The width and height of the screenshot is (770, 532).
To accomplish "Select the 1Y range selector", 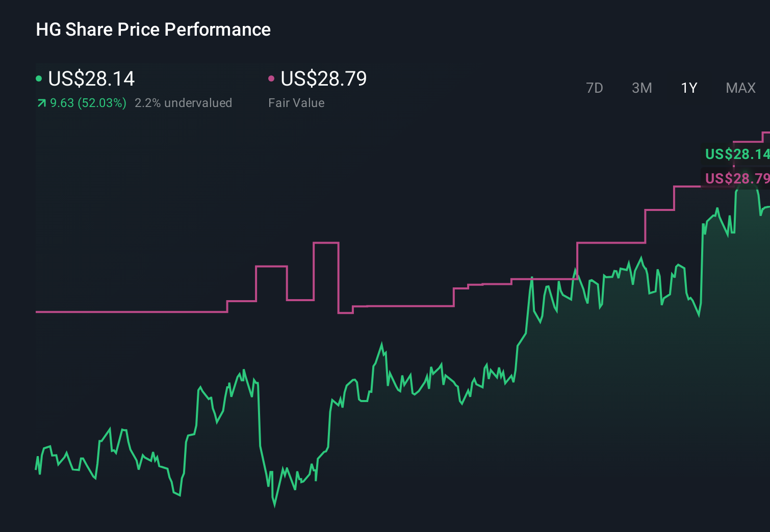I will click(x=688, y=88).
